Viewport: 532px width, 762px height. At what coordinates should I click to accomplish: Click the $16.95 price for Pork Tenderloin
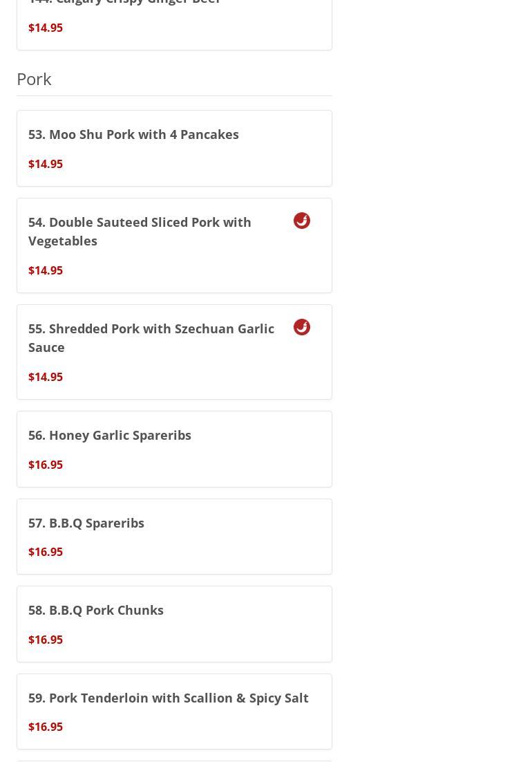click(46, 727)
